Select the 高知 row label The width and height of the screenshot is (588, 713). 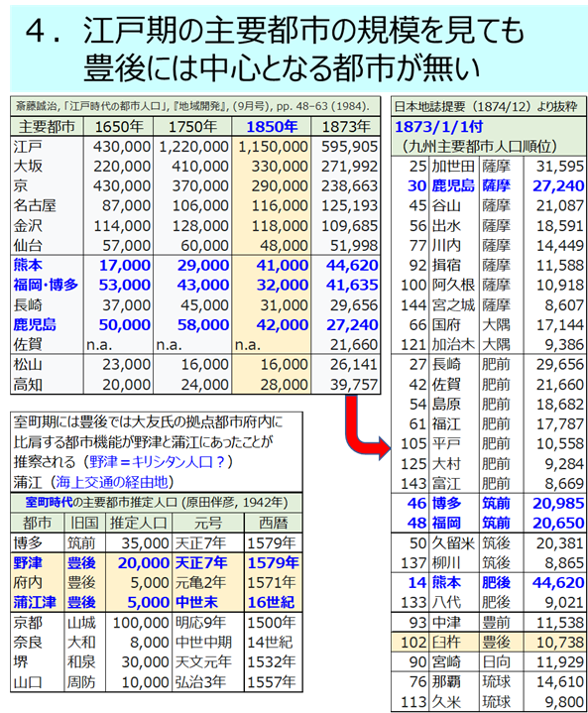point(28,385)
